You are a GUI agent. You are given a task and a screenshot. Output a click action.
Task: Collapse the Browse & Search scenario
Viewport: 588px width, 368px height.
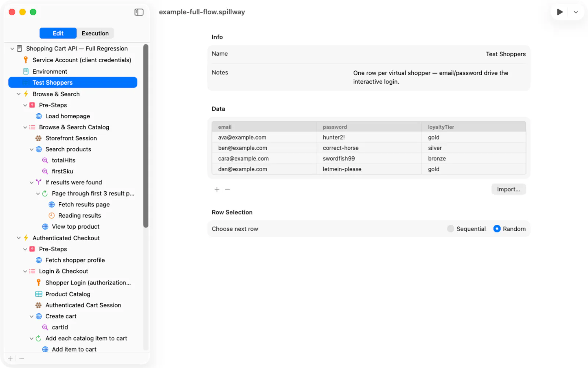19,94
